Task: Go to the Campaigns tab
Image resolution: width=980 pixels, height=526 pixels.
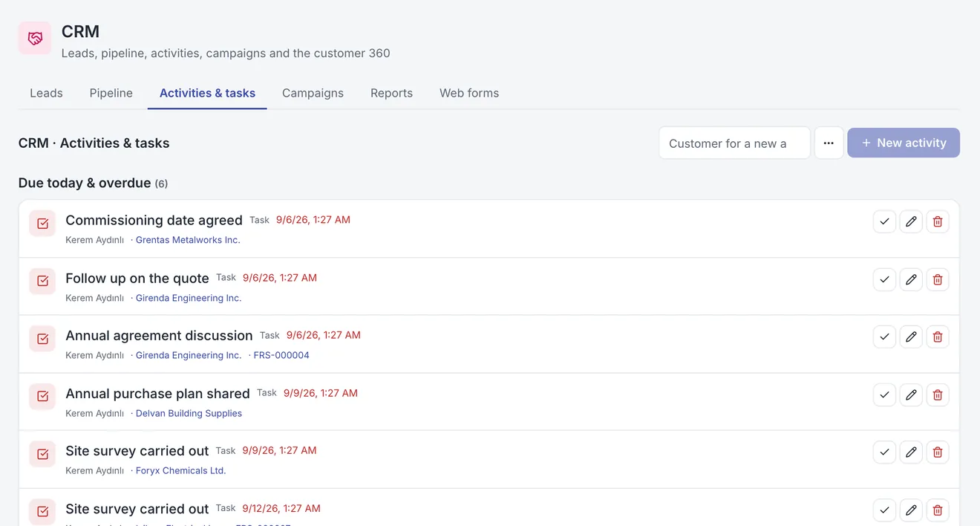Action: point(313,93)
